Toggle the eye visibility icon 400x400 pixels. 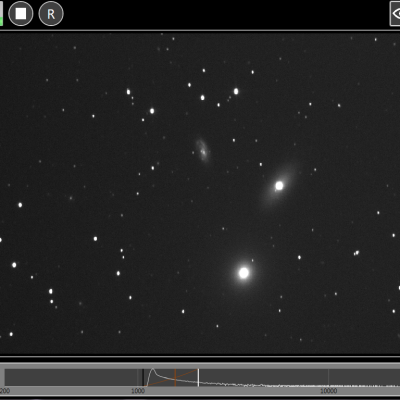click(395, 14)
